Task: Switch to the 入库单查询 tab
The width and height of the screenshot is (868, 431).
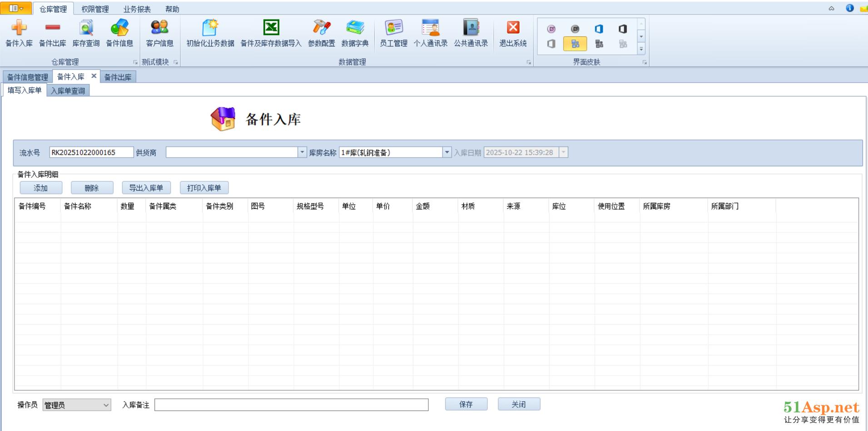Action: click(x=68, y=91)
